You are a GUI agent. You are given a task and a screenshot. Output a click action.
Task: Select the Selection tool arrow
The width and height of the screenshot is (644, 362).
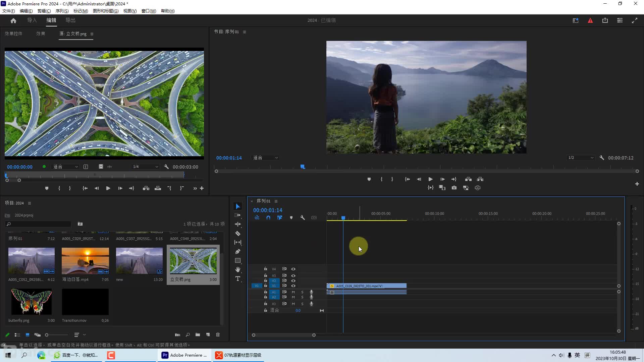(238, 206)
